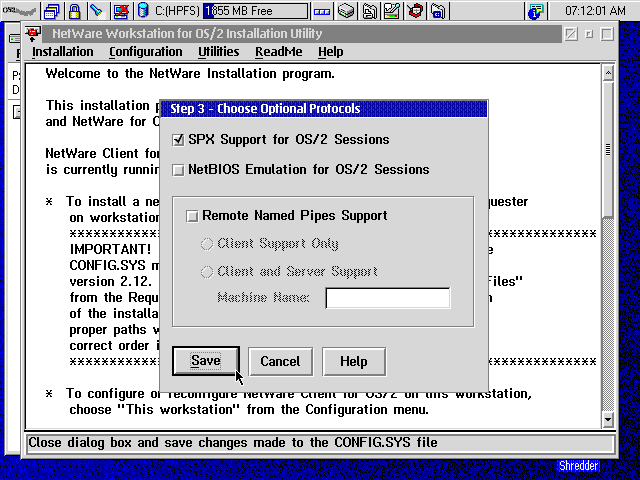Click the three-dot tray selector icon

(x=322, y=11)
